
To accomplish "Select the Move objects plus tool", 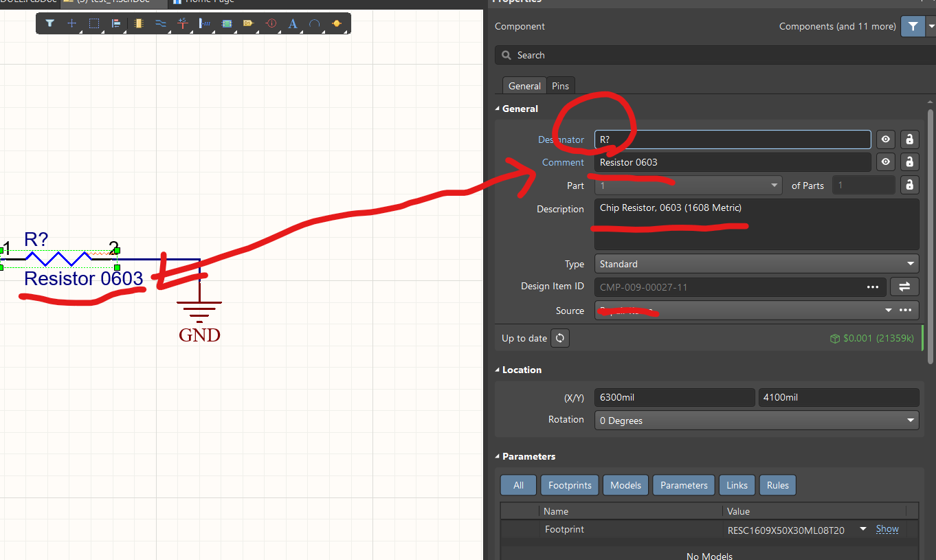I will pyautogui.click(x=71, y=23).
